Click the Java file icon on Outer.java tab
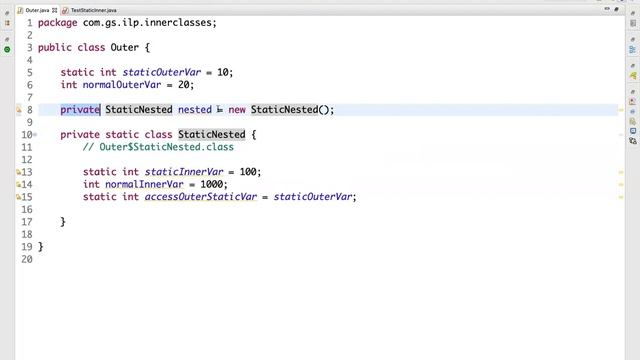 click(20, 10)
